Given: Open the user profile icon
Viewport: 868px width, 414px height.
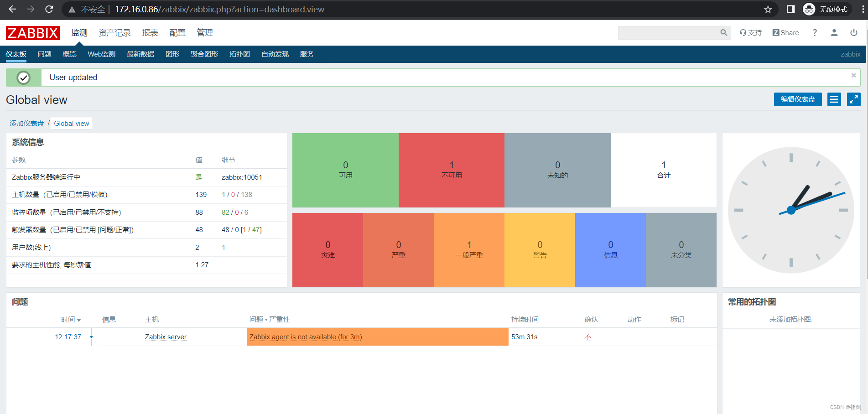Looking at the screenshot, I should coord(834,33).
